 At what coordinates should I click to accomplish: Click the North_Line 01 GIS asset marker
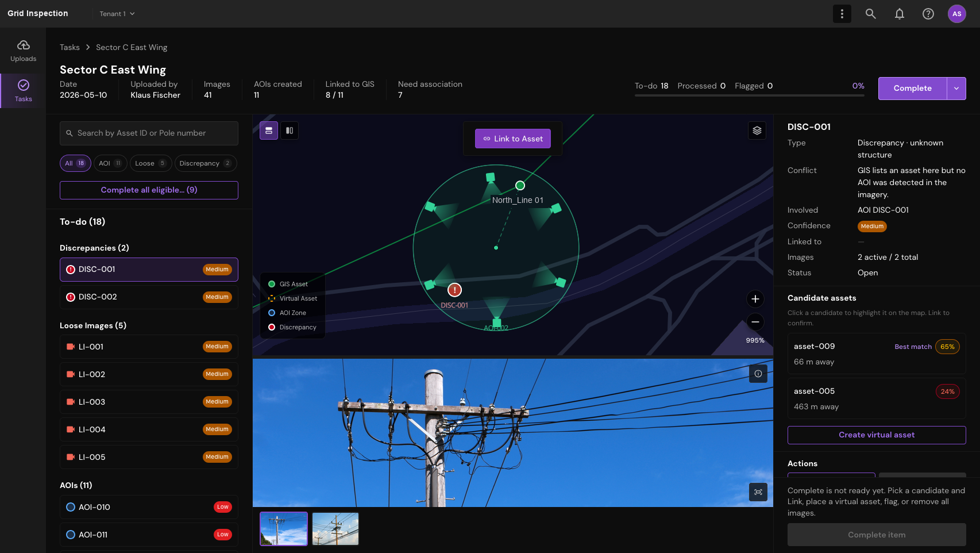point(520,185)
